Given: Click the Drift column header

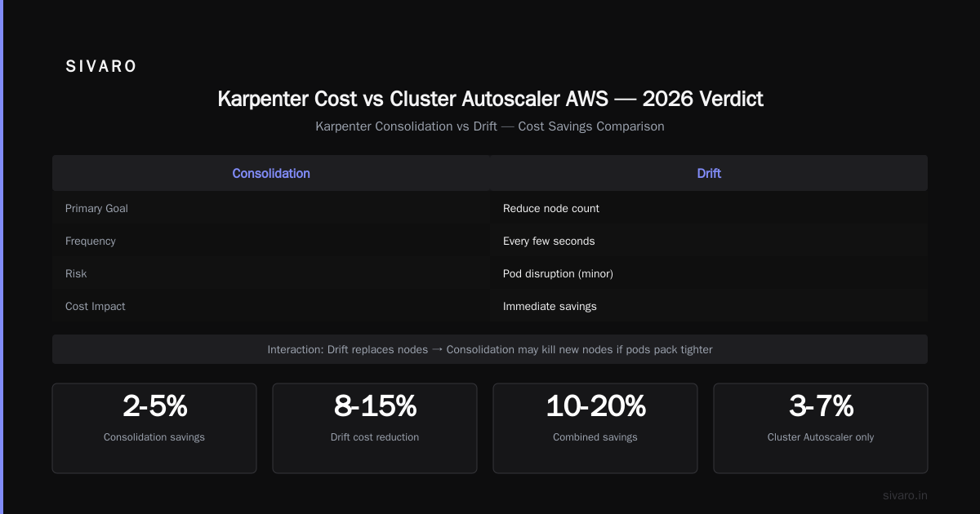Looking at the screenshot, I should click(709, 173).
